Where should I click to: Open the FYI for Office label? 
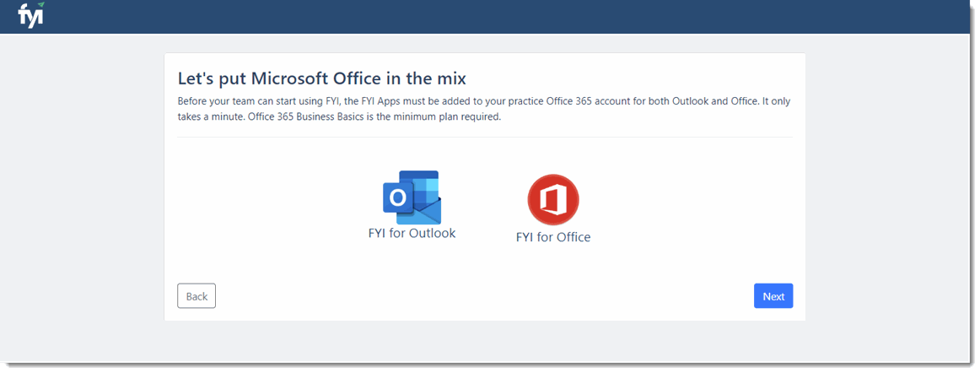tap(553, 237)
